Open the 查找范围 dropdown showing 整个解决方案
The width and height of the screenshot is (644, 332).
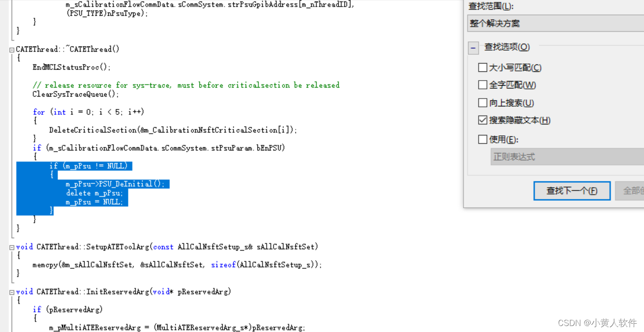click(555, 23)
